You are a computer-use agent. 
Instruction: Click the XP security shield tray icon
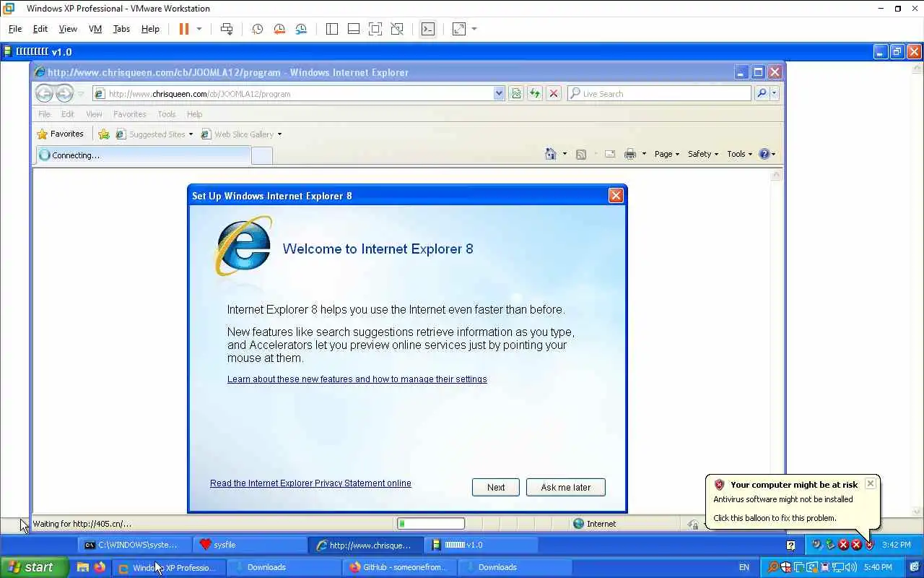pos(869,545)
